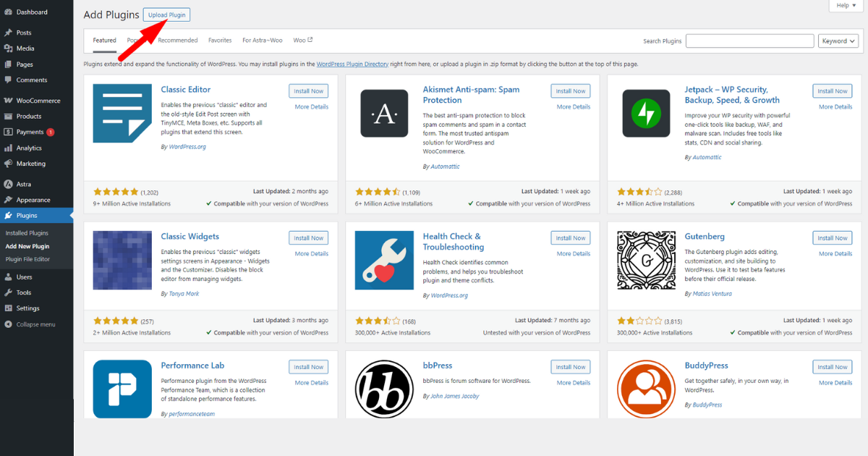Click the Marketing megaphone icon
Viewport: 868px width, 456px height.
tap(7, 164)
